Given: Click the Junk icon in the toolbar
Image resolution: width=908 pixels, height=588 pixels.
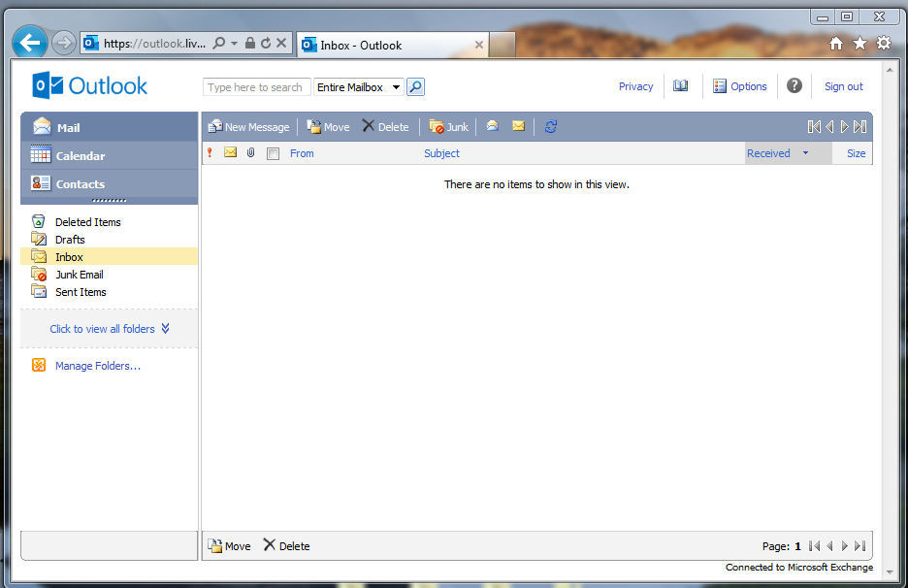Looking at the screenshot, I should point(449,127).
